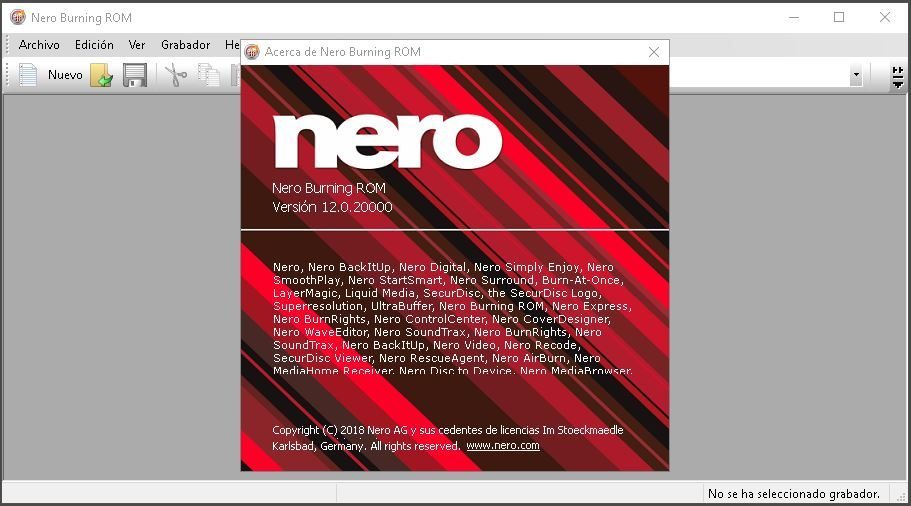The height and width of the screenshot is (506, 911).
Task: Click the 'Nero Burning ROM' product name text
Action: coord(329,188)
